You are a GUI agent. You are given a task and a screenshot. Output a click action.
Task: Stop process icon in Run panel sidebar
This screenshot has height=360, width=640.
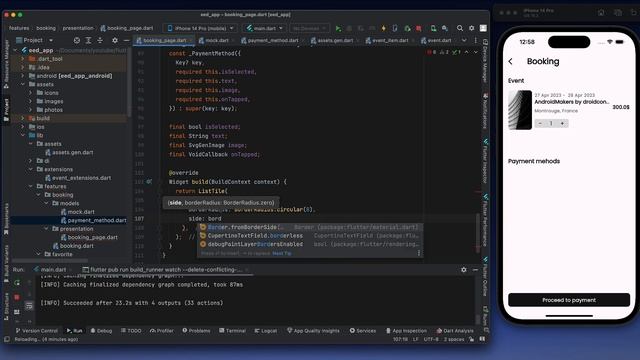pos(17,297)
